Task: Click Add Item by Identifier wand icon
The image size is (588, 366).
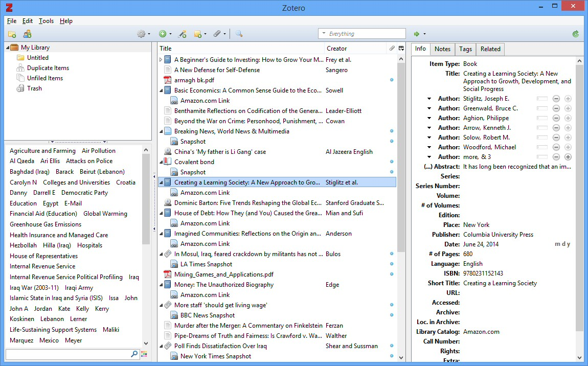Action: [182, 34]
